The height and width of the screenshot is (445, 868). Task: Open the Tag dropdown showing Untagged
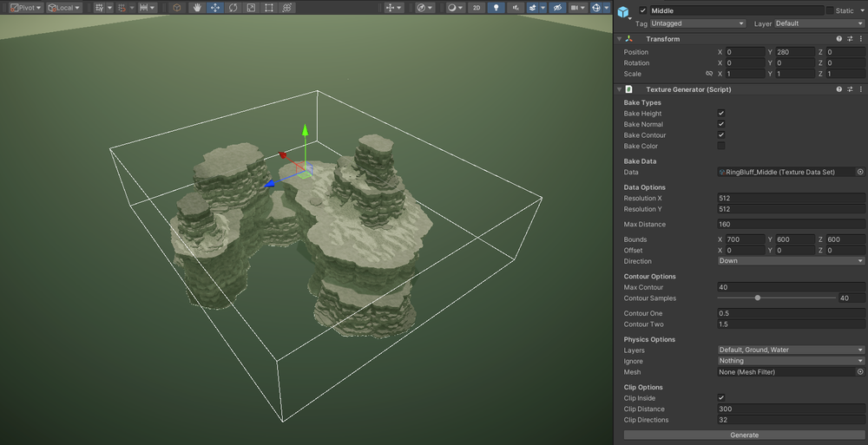[x=698, y=23]
